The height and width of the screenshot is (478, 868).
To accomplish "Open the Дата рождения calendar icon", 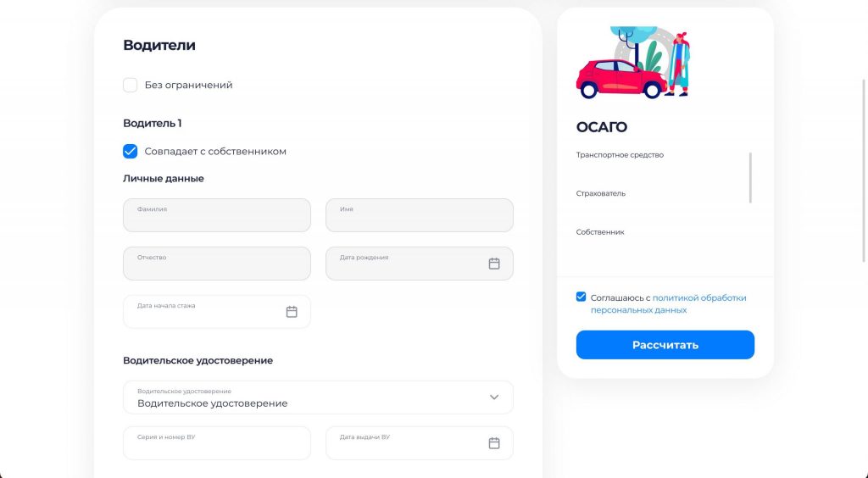I will coord(494,264).
